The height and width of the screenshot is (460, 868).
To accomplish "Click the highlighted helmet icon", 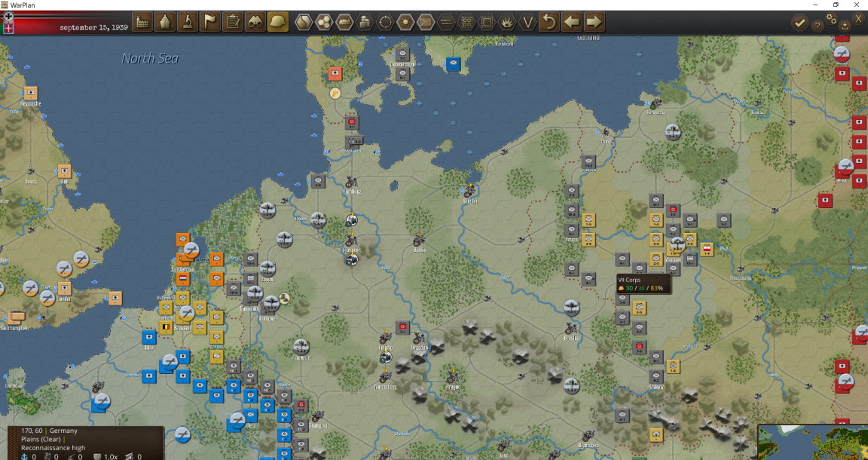I will [279, 23].
